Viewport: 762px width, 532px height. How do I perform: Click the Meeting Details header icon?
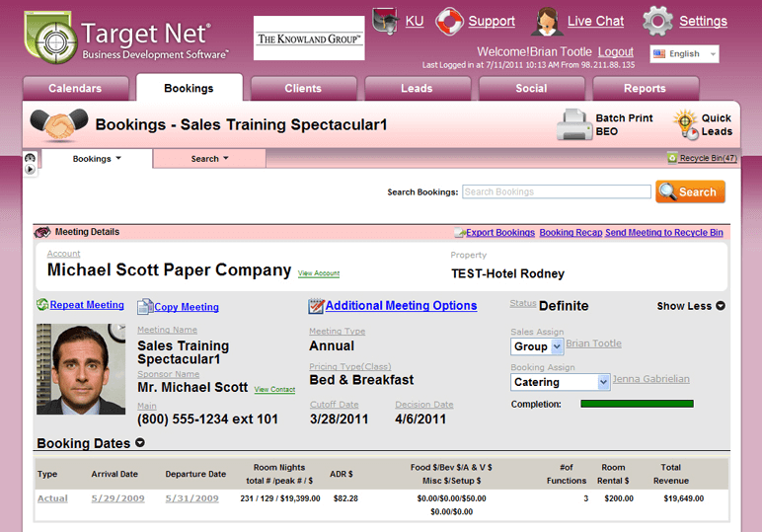point(42,232)
